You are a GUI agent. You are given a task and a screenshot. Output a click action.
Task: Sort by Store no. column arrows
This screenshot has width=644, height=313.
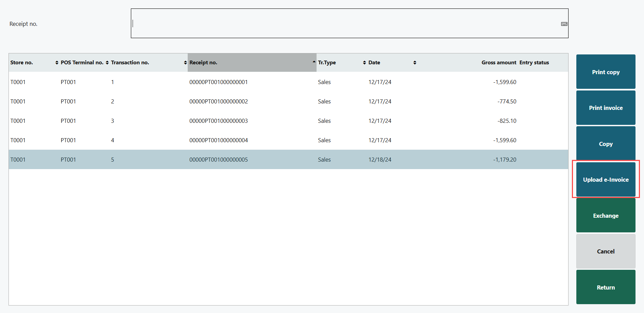[x=57, y=63]
